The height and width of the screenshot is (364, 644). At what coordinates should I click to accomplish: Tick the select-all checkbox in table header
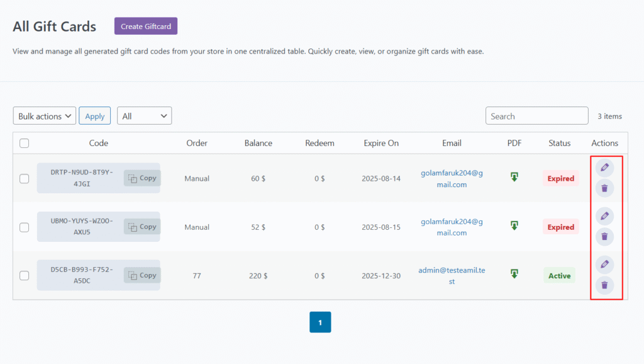[25, 143]
